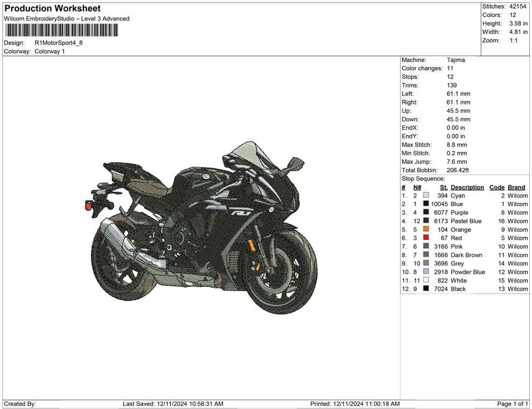Click the Stitches count 42154
This screenshot has width=532, height=409.
[518, 6]
